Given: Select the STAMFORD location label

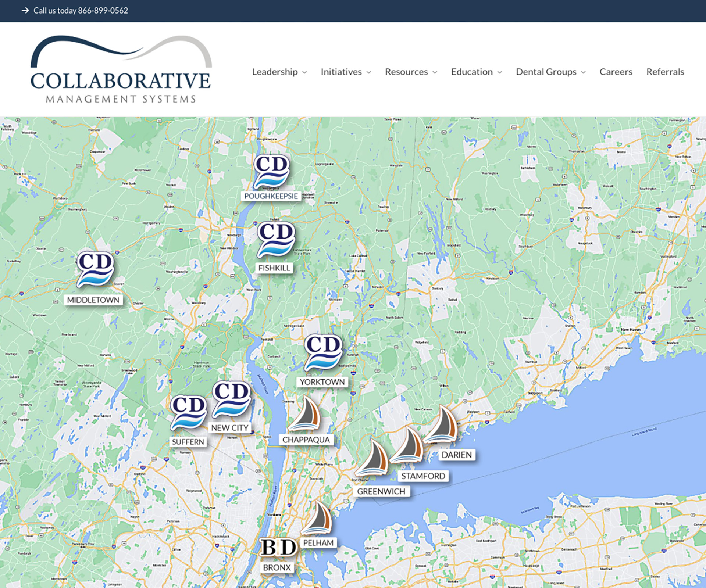Looking at the screenshot, I should [x=423, y=476].
